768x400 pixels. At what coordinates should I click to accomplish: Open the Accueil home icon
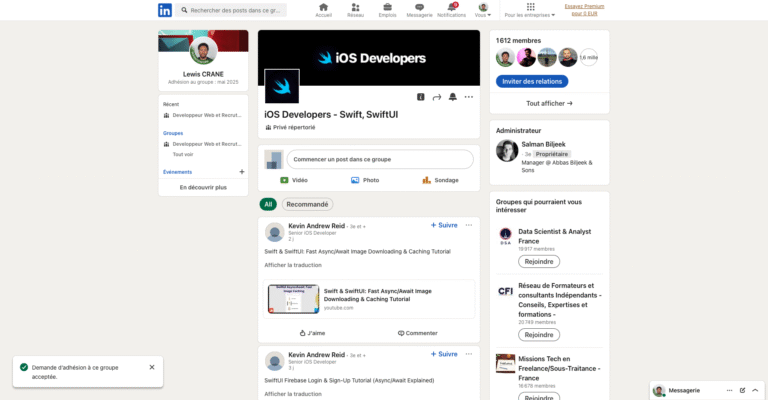coord(323,10)
